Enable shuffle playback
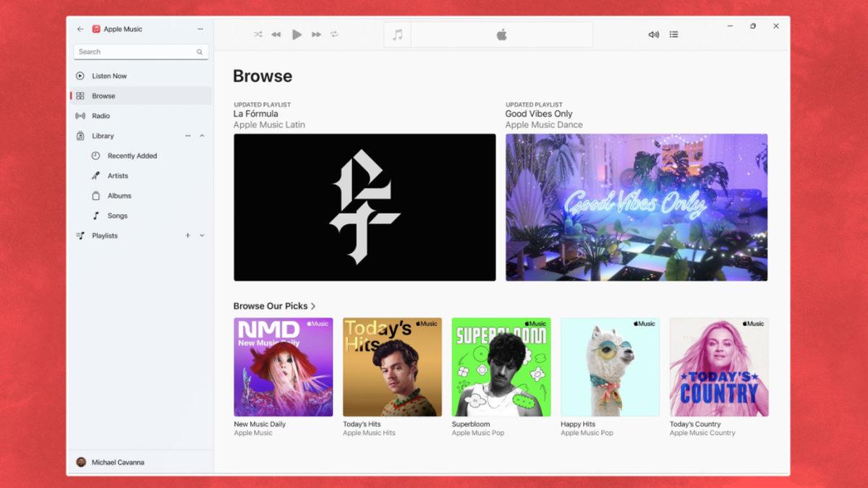The image size is (868, 488). point(258,33)
